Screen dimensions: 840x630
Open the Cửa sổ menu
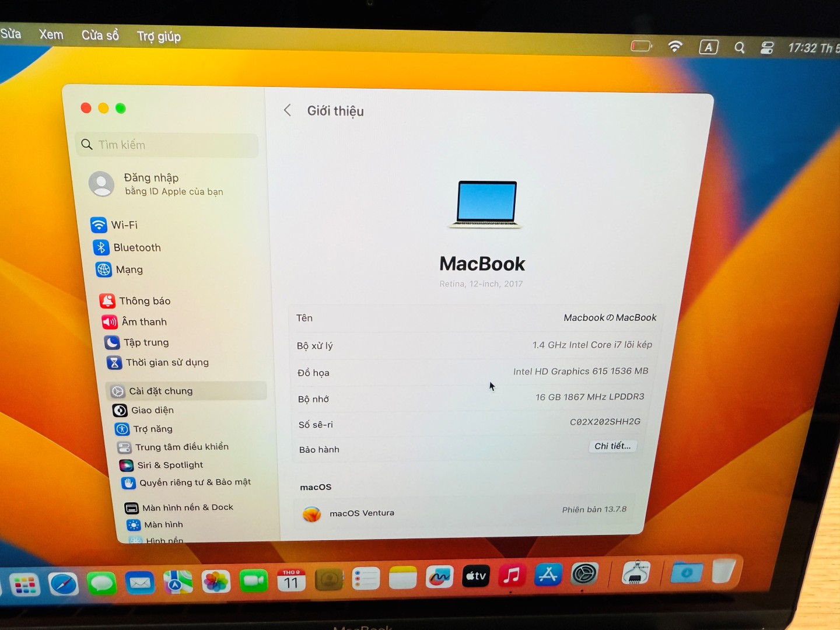coord(100,35)
